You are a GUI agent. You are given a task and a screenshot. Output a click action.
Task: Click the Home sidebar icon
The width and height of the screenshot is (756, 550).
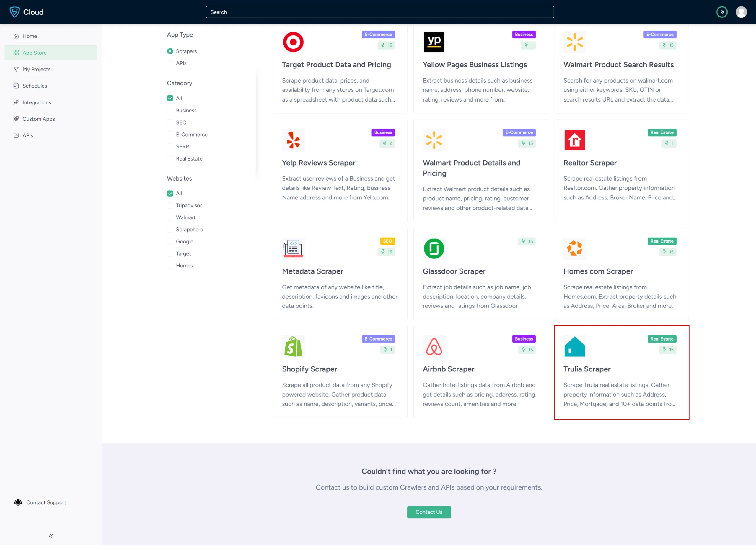tap(16, 36)
